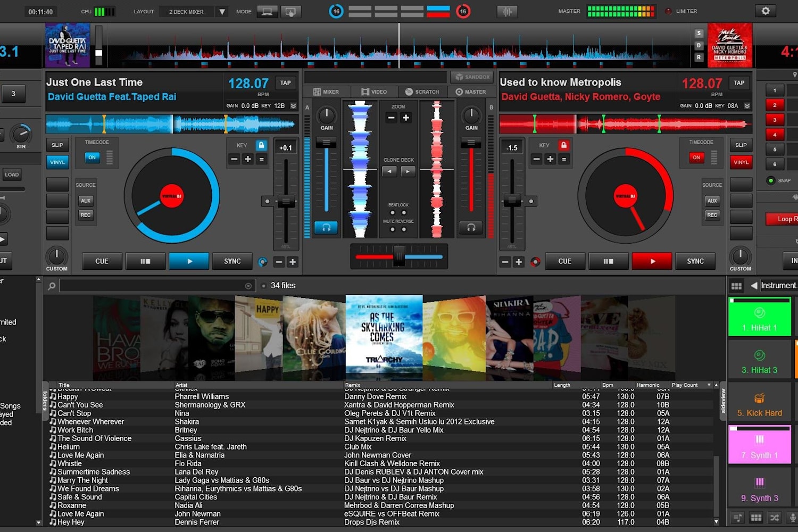
Task: Click left deck CUE button
Action: (102, 261)
